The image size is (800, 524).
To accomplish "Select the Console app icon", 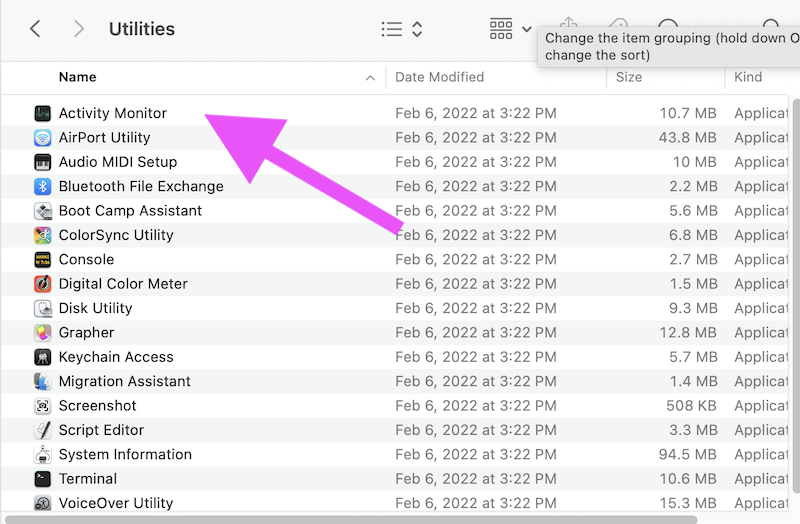I will point(42,260).
